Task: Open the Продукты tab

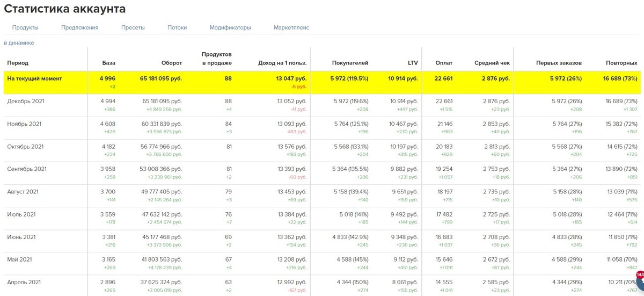Action: (x=25, y=27)
